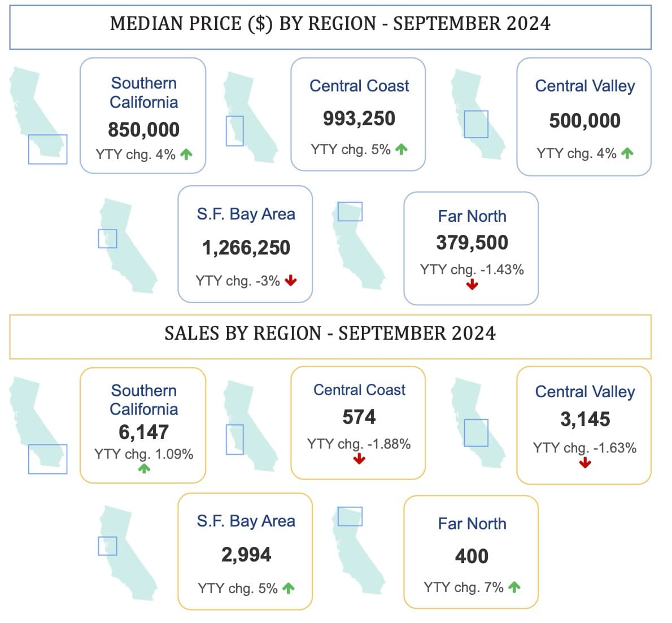The height and width of the screenshot is (623, 672).
Task: Click the Central Valley 3,145 sales figure
Action: 585,419
